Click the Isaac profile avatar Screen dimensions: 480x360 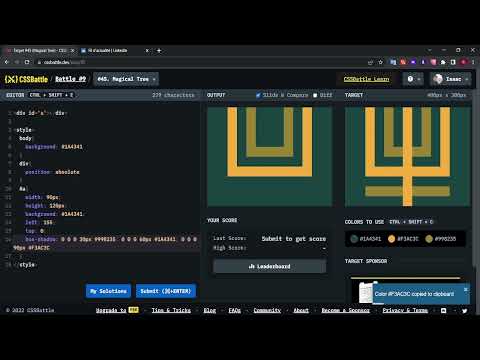pyautogui.click(x=438, y=79)
